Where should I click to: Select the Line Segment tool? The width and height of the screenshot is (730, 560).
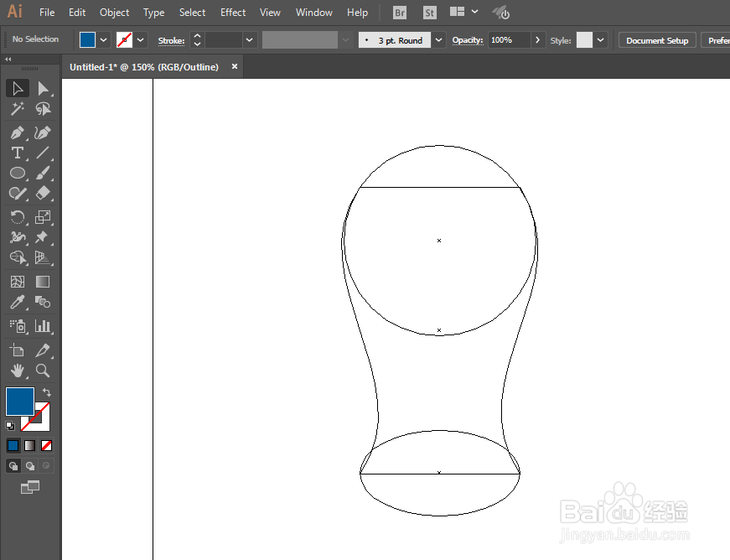click(x=43, y=153)
